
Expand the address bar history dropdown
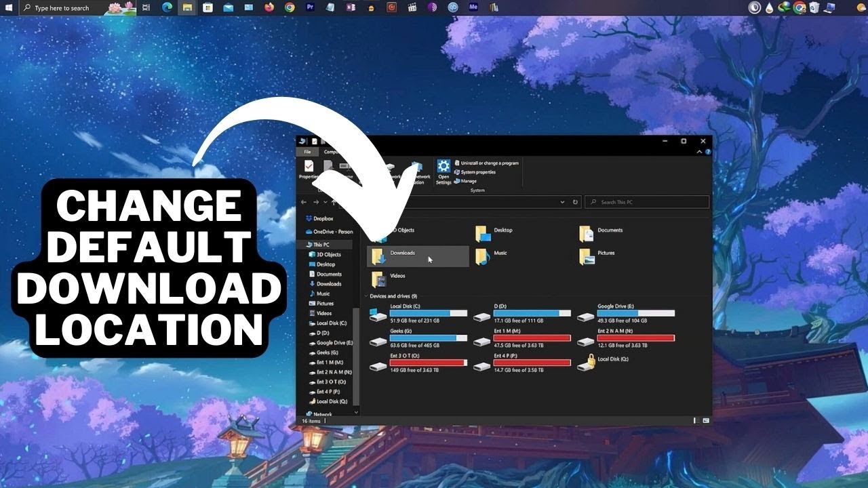click(x=562, y=202)
